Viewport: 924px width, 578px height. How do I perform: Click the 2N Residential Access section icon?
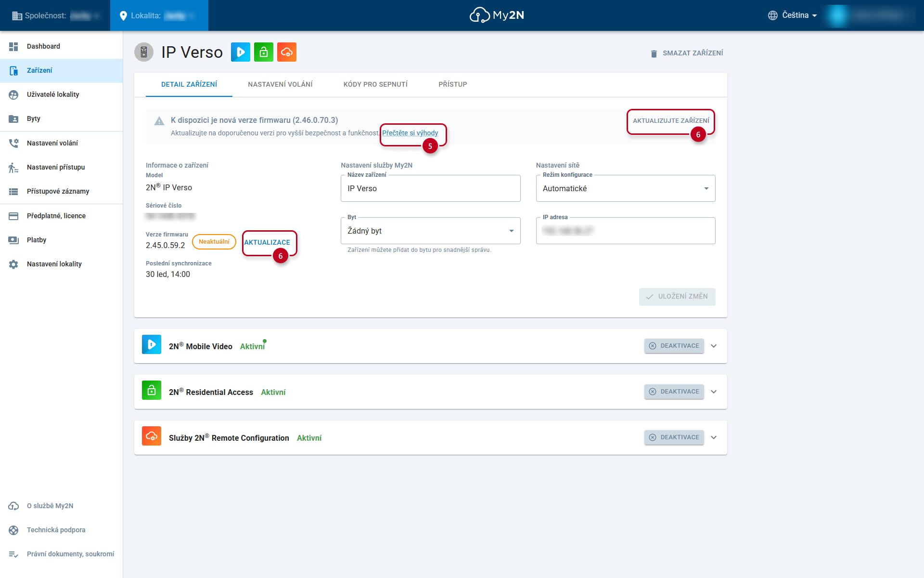coord(152,390)
